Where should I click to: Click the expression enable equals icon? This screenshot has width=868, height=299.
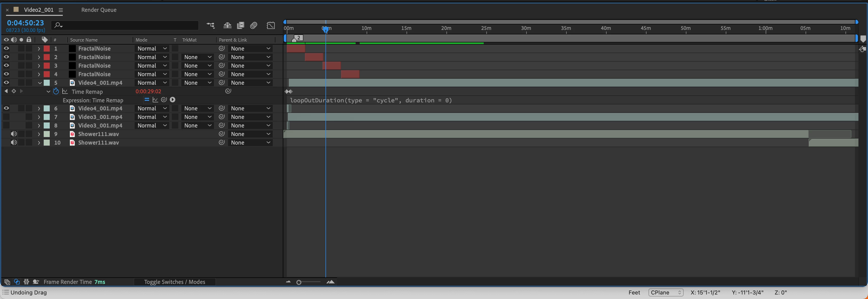(x=147, y=100)
